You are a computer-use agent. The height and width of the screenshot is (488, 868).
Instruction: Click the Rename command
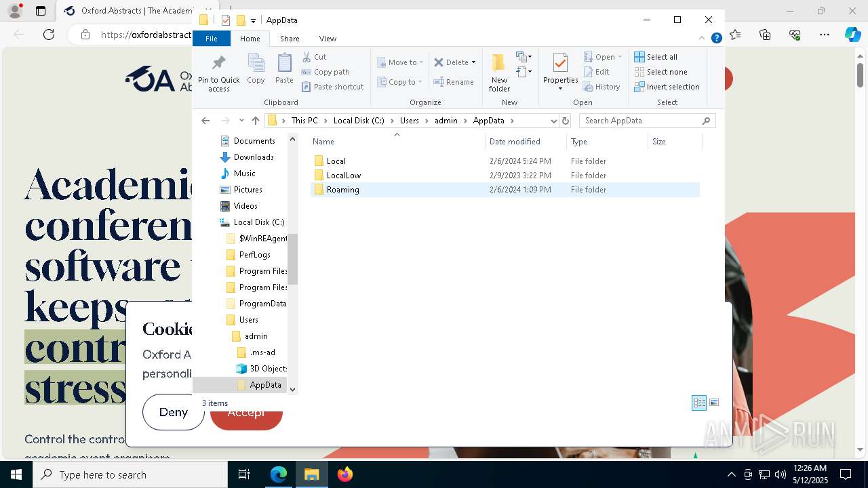tap(454, 82)
